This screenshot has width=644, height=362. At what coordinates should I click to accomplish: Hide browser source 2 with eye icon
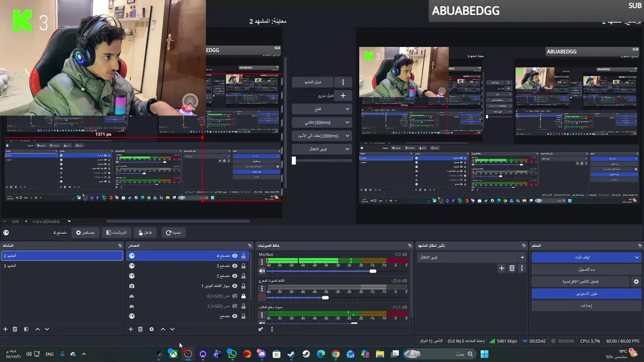pos(234,276)
